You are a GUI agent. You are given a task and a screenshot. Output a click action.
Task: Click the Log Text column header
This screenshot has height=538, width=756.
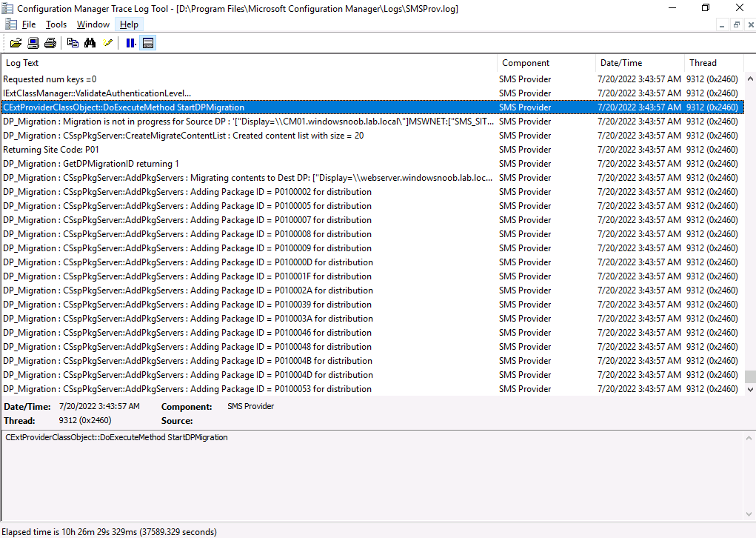point(250,63)
